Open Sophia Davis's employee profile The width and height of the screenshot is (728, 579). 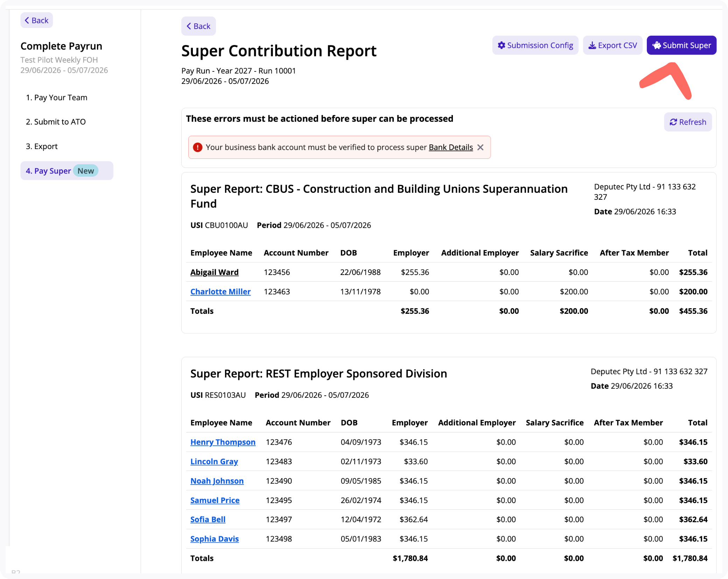tap(215, 539)
